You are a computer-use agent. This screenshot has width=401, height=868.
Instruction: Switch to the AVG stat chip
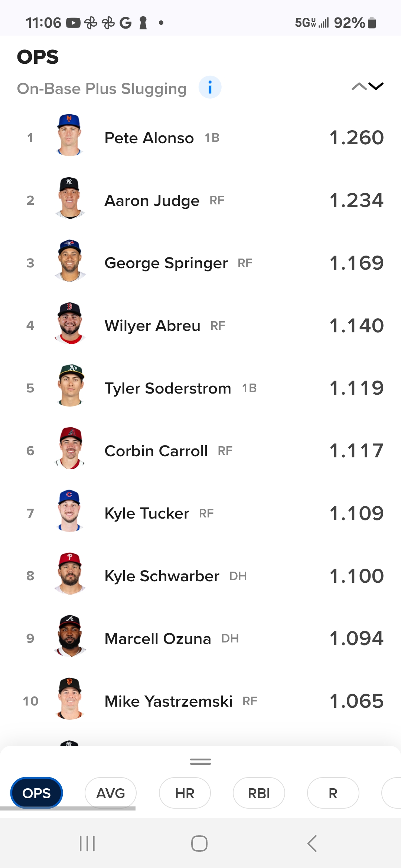tap(111, 793)
